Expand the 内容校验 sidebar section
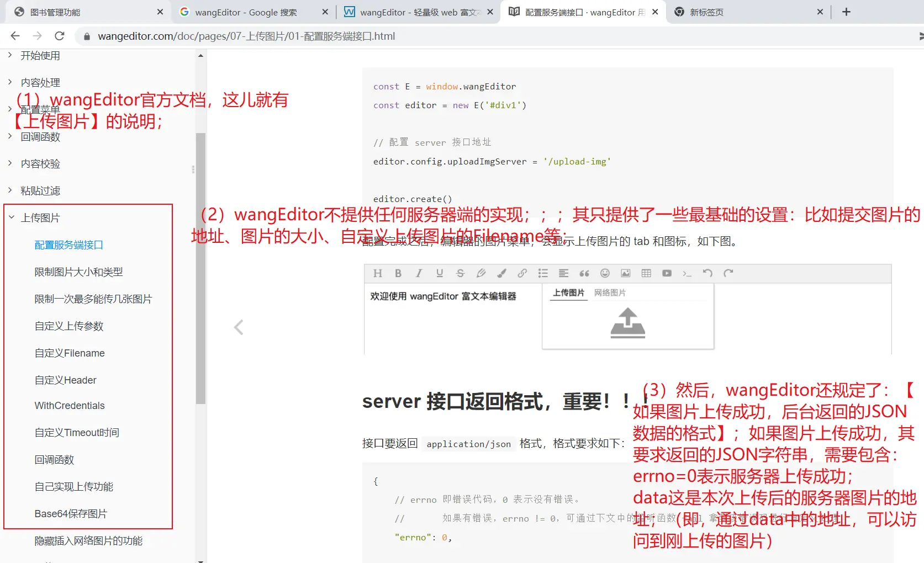 click(x=10, y=163)
